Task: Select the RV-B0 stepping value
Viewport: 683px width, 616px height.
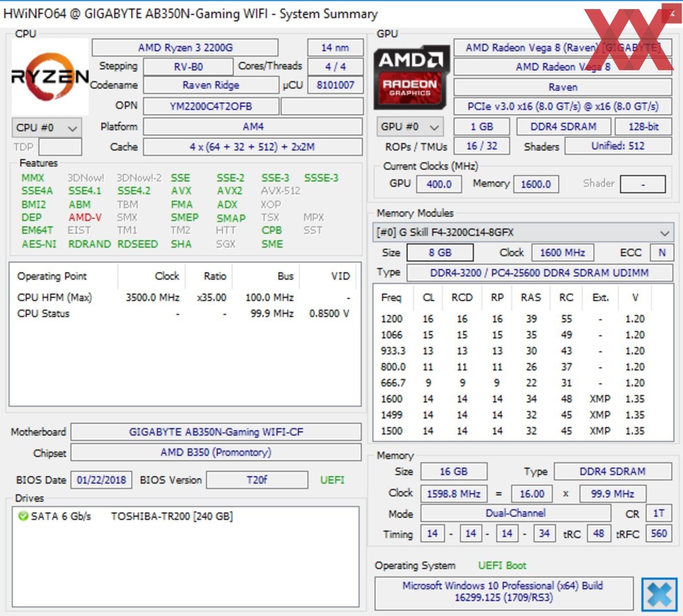Action: 188,66
